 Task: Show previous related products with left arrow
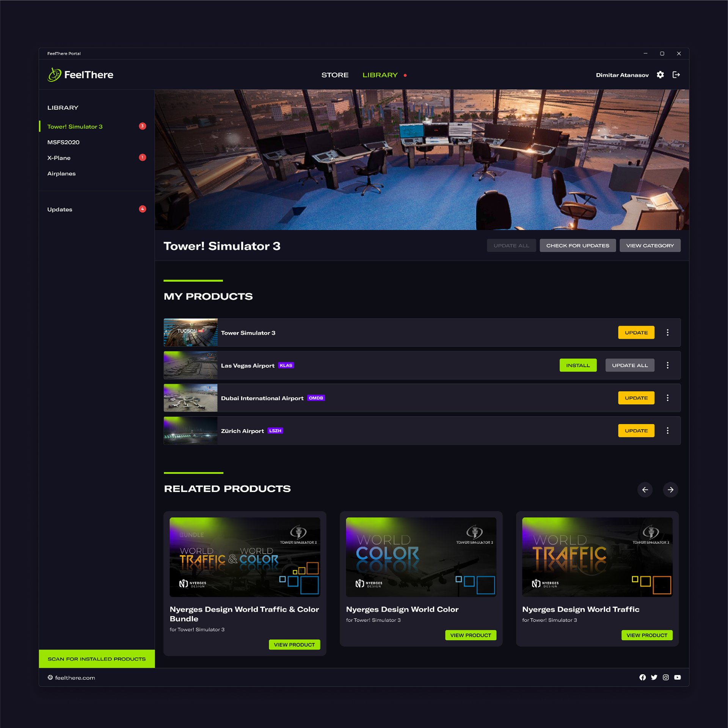[x=645, y=490]
